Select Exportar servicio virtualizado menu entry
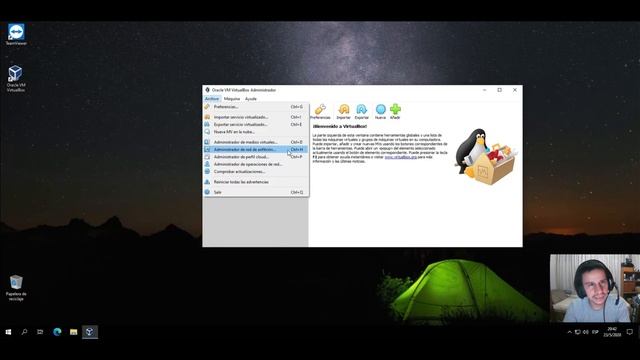The height and width of the screenshot is (360, 640). [256, 124]
